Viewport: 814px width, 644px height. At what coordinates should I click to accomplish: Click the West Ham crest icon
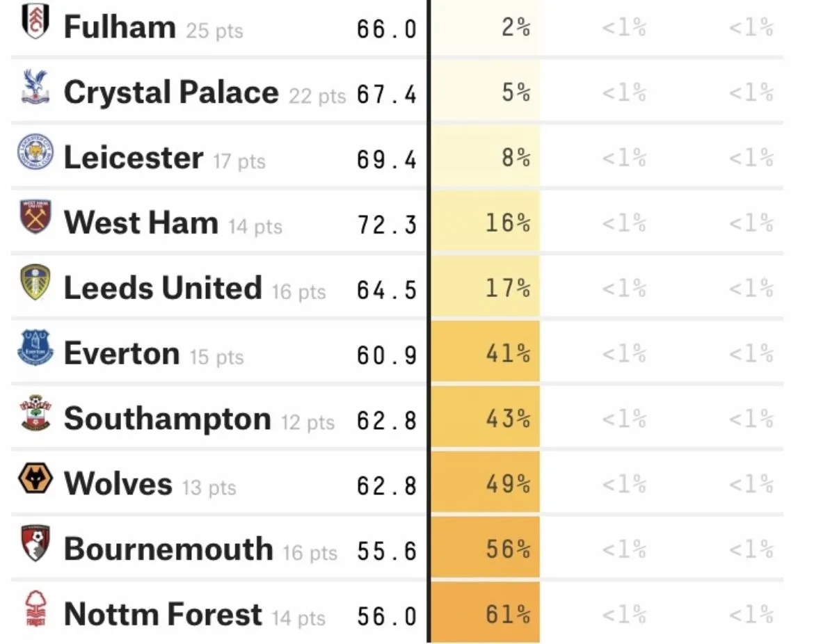click(35, 218)
